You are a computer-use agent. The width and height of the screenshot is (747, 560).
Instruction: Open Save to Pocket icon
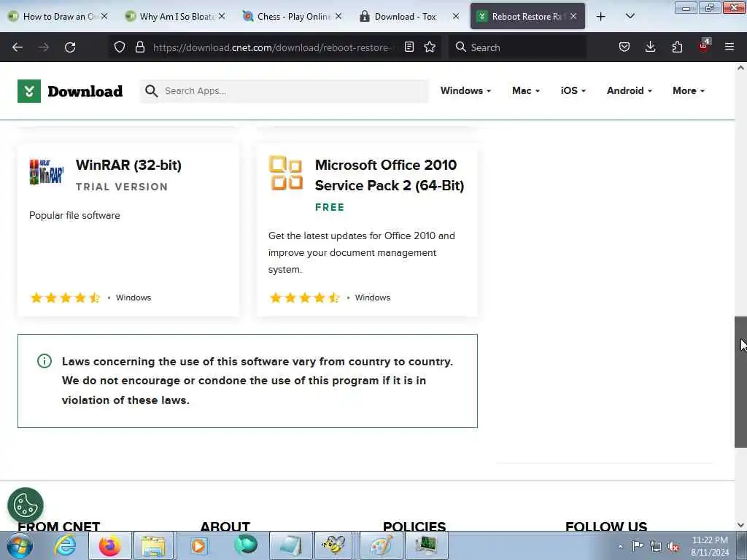624,47
